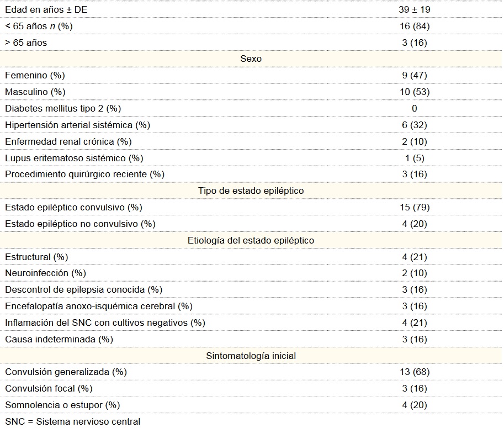504x428 pixels.
Task: Select the 'Femenino (%)' row label
Action: tap(35, 75)
